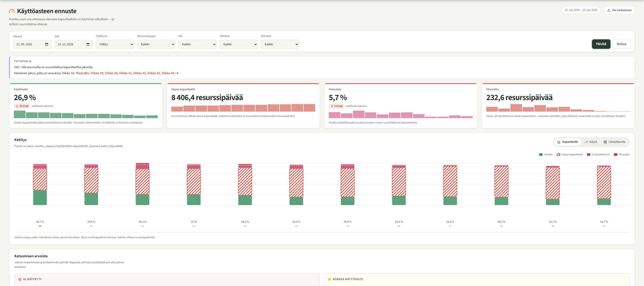Open the Omistus filter dropdown
The width and height of the screenshot is (644, 286).
[280, 44]
